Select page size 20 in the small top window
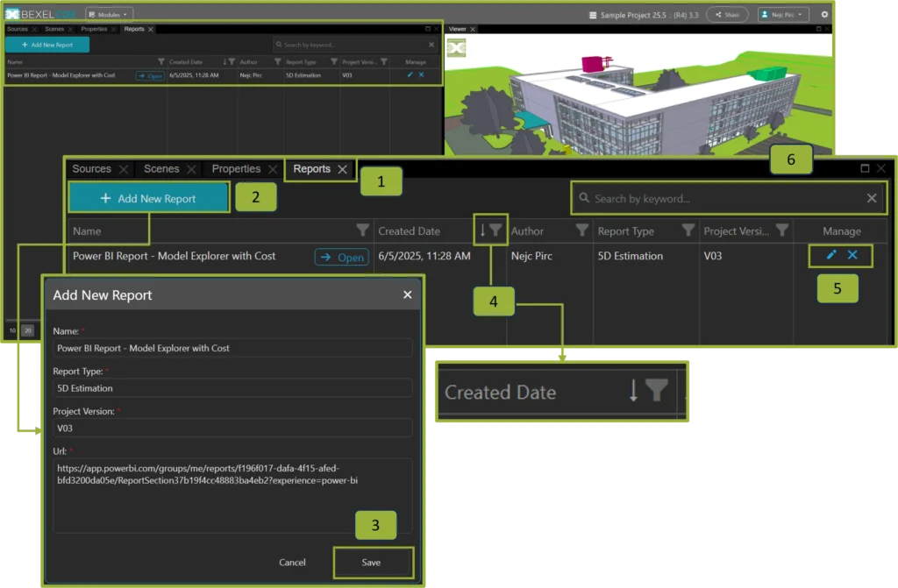898x588 pixels. [27, 330]
